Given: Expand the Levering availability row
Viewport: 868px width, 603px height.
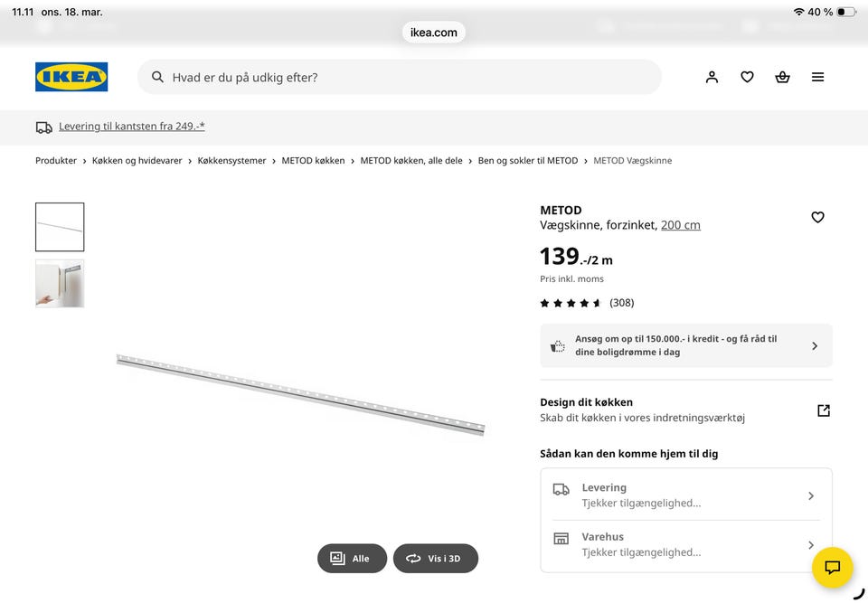Looking at the screenshot, I should (x=685, y=495).
